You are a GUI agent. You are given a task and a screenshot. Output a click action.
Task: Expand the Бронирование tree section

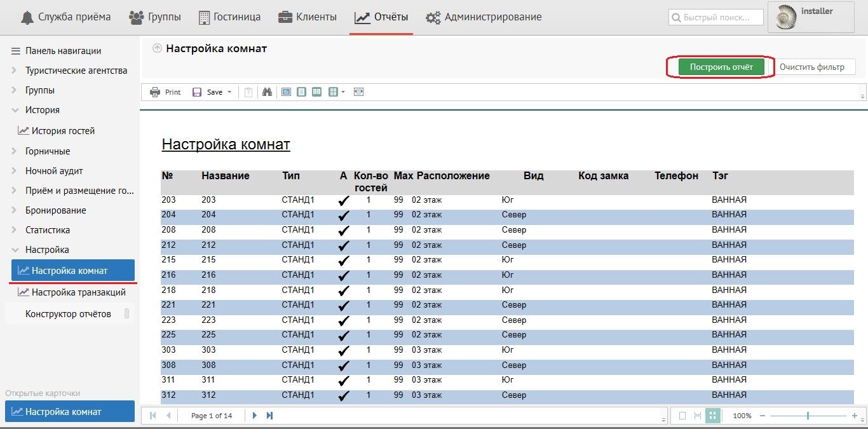[x=15, y=210]
